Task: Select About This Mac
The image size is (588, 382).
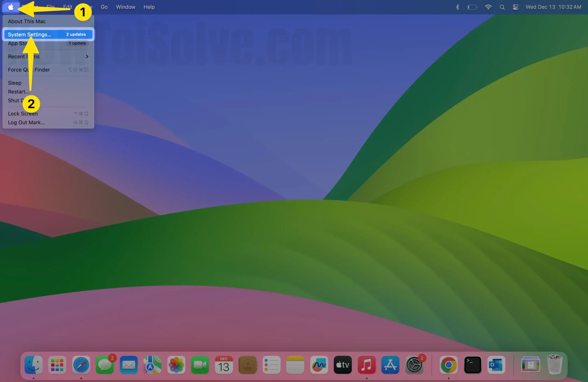Action: [x=27, y=21]
